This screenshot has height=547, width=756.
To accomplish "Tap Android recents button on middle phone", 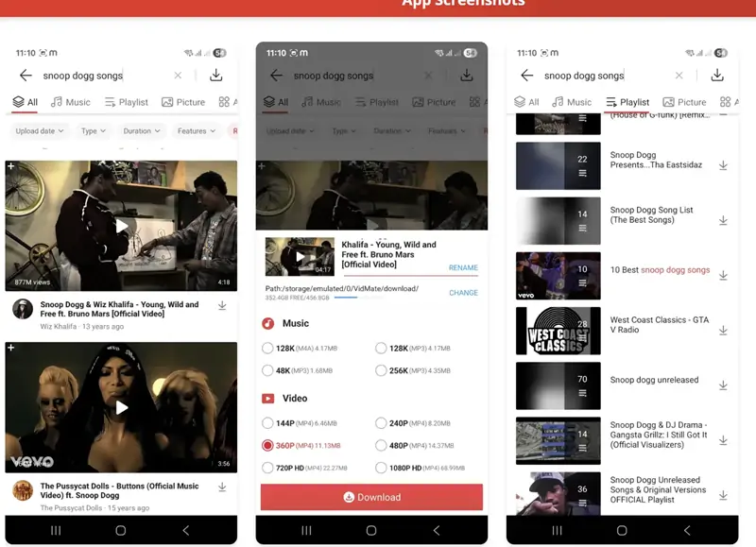I will [306, 531].
